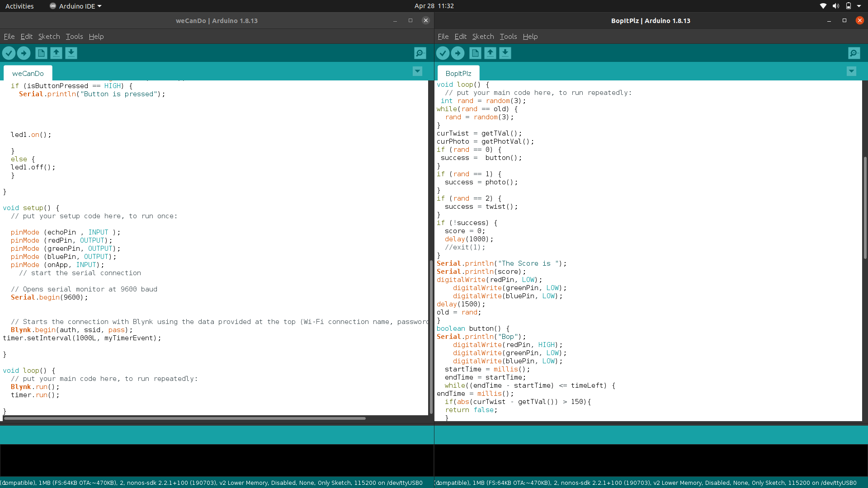Click Open sketch icon in BopItPlz window
The height and width of the screenshot is (488, 868).
[490, 53]
